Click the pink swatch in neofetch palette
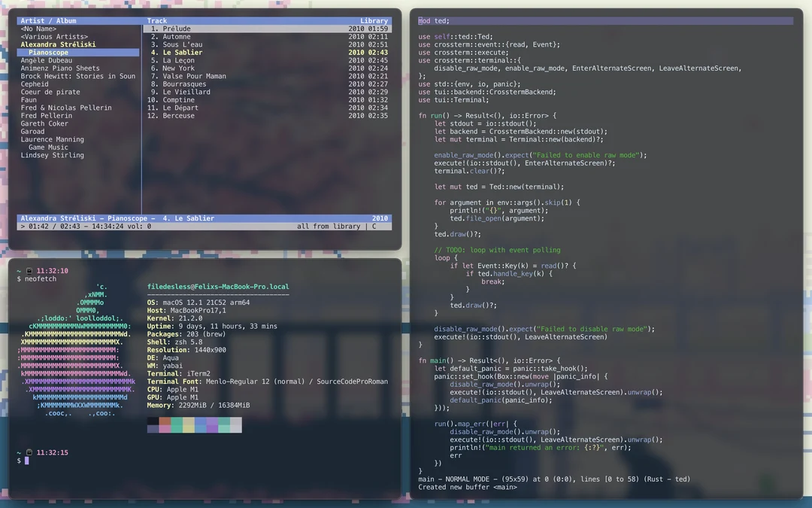 165,429
